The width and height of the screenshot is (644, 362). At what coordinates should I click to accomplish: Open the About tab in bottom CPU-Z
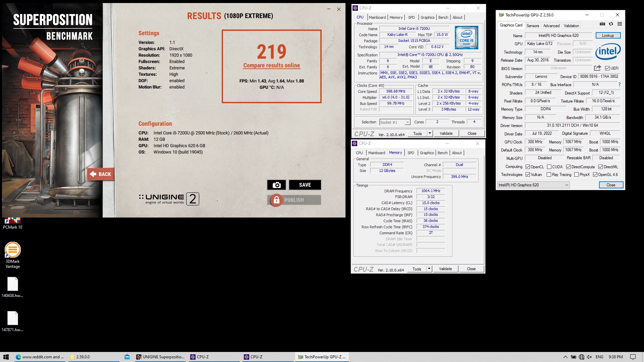pos(457,153)
